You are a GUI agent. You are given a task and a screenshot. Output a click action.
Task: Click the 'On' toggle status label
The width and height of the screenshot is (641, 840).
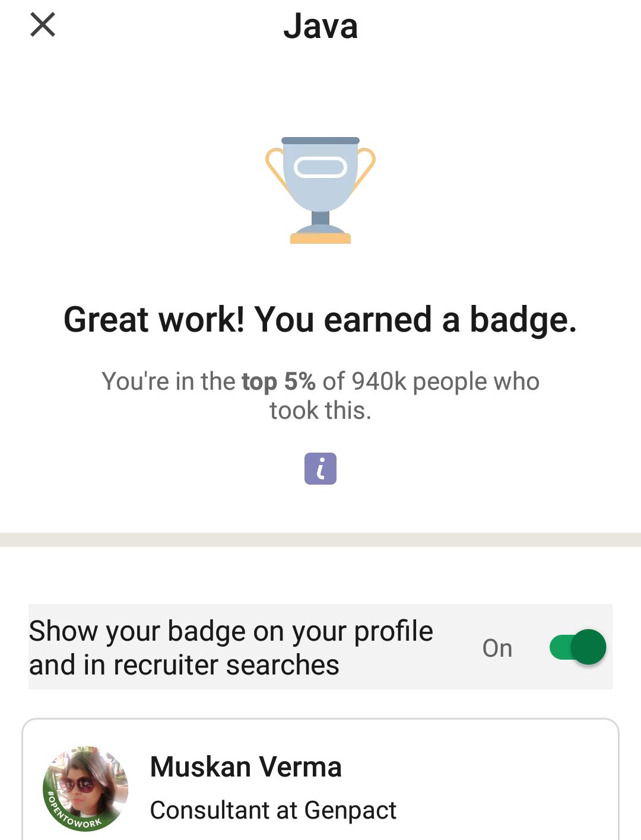[x=497, y=648]
